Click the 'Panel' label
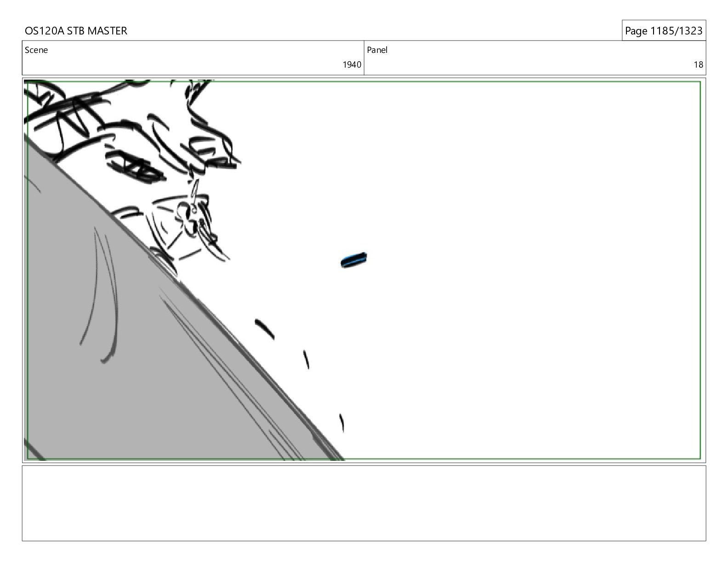 pos(377,50)
